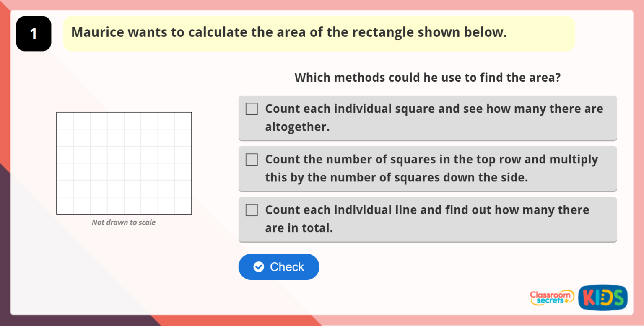Click the 'Maurice wants to calculate' question text

(x=289, y=33)
